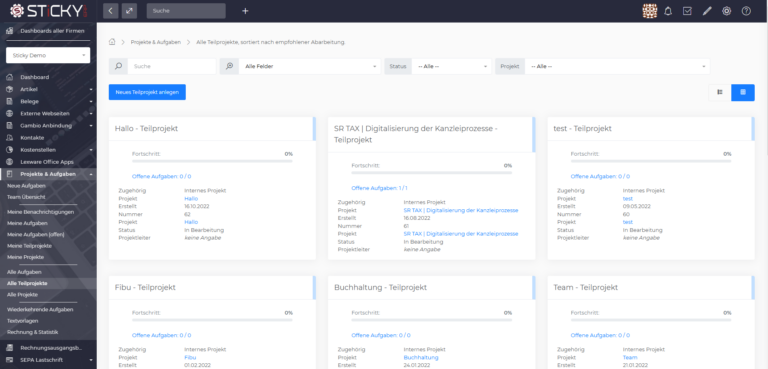Click the Dashboards aller Firmen icon
Image resolution: width=768 pixels, height=369 pixels.
pos(9,31)
